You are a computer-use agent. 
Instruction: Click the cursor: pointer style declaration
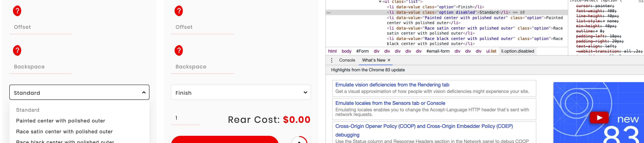[595, 6]
